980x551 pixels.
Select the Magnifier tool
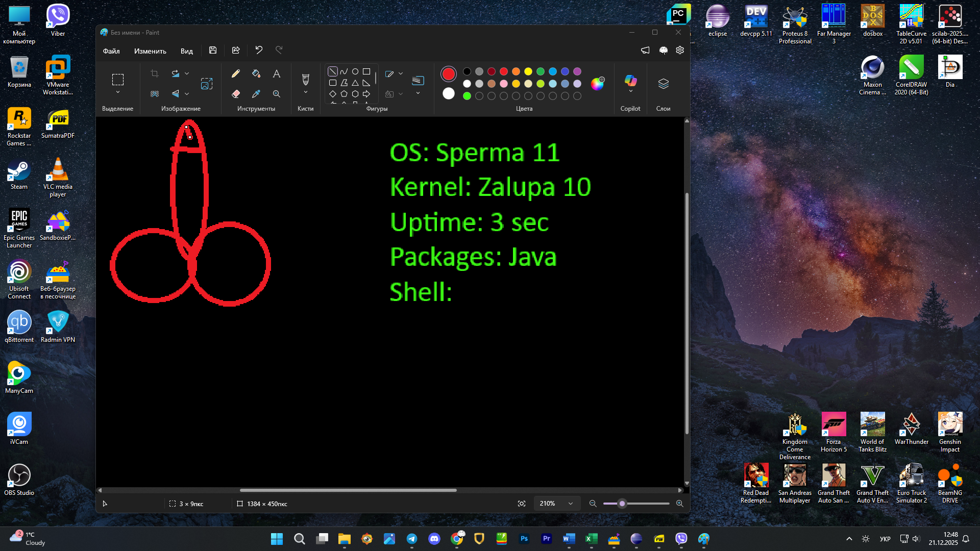coord(276,94)
